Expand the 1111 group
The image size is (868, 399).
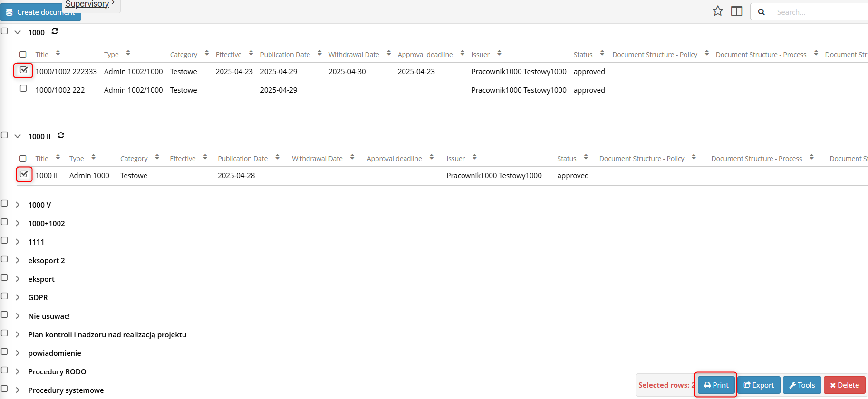click(x=18, y=242)
